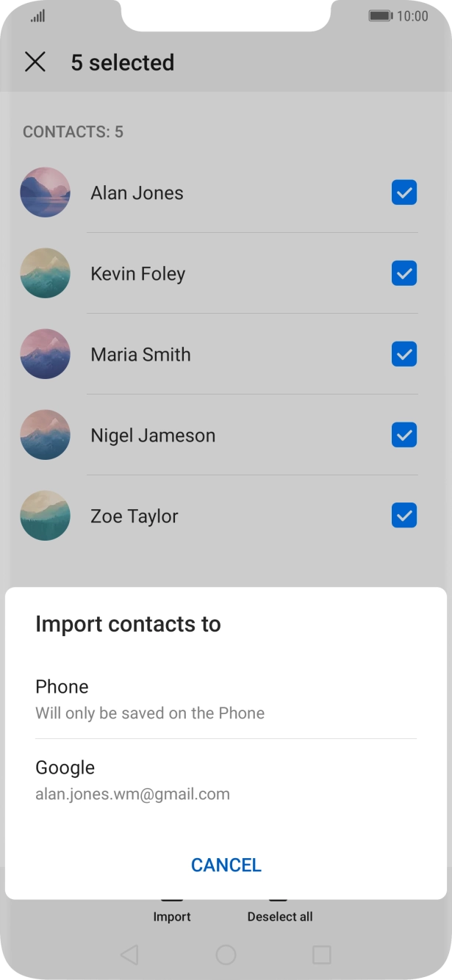Tap Zoe Taylor's avatar picture

coord(45,516)
